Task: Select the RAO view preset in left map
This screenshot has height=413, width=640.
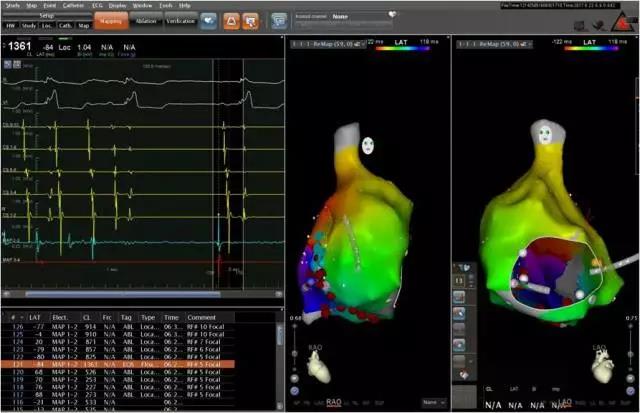Action: pos(333,402)
